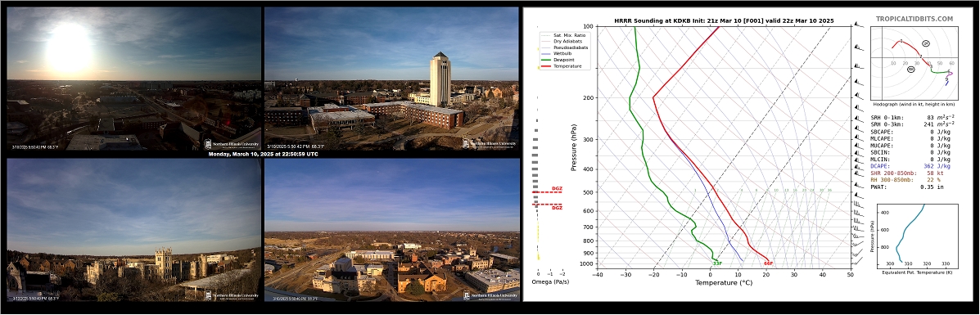Click the green 33F surface dewpoint label

[717, 263]
